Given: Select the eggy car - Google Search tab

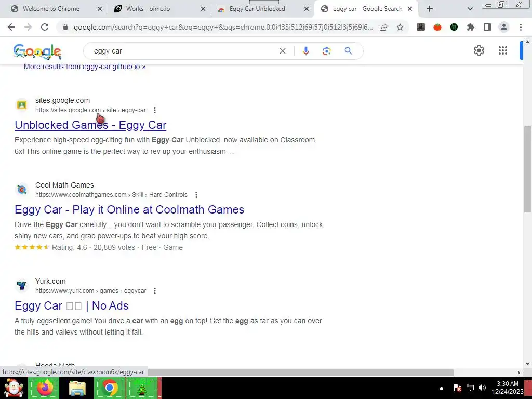Looking at the screenshot, I should (367, 9).
